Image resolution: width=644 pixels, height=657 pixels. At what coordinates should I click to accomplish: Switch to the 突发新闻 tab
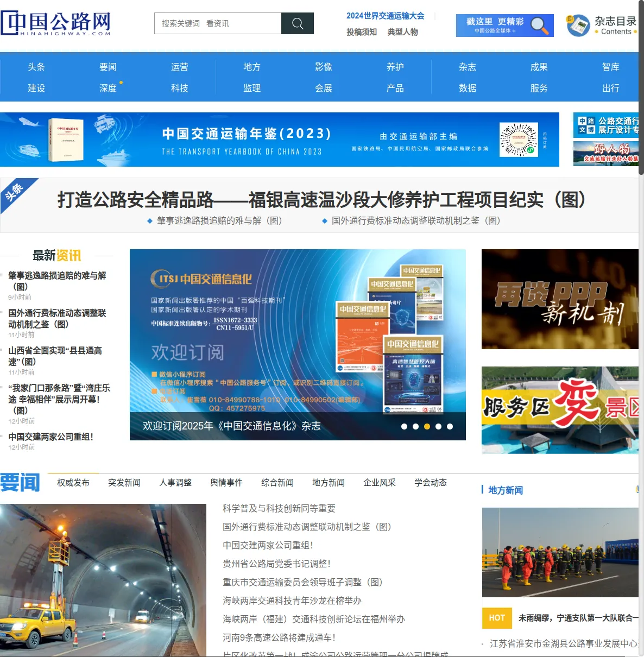(124, 482)
